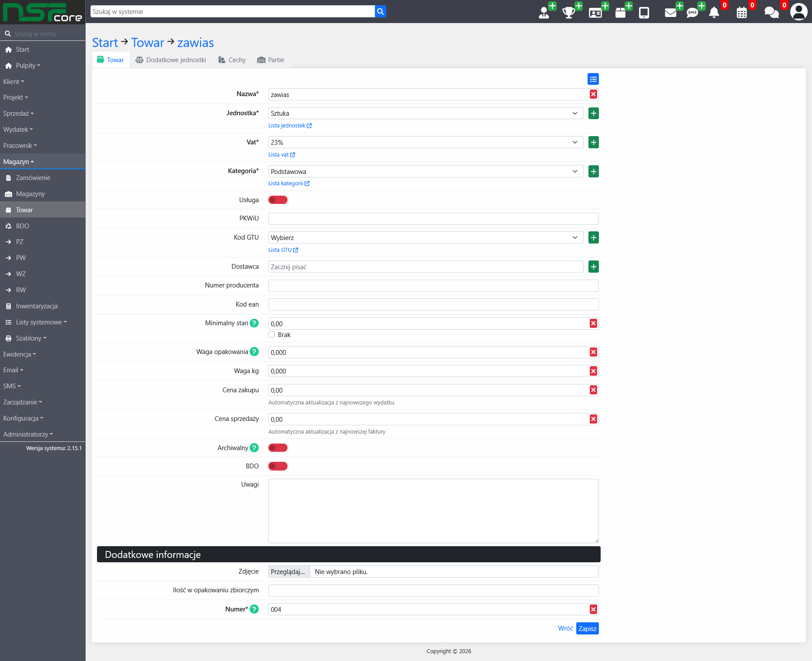The width and height of the screenshot is (812, 661).
Task: Toggle the Usługa switch
Action: (x=278, y=200)
